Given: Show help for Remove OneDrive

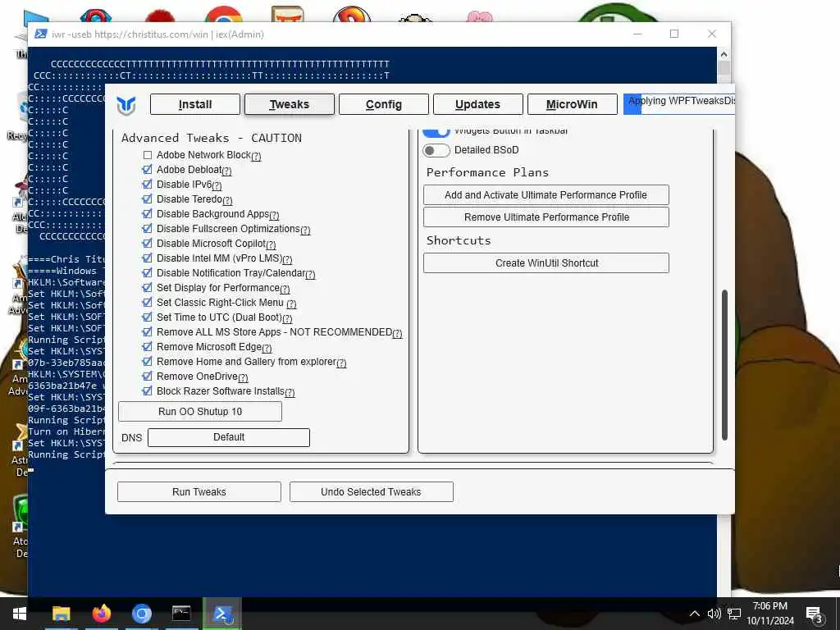Looking at the screenshot, I should [x=243, y=377].
